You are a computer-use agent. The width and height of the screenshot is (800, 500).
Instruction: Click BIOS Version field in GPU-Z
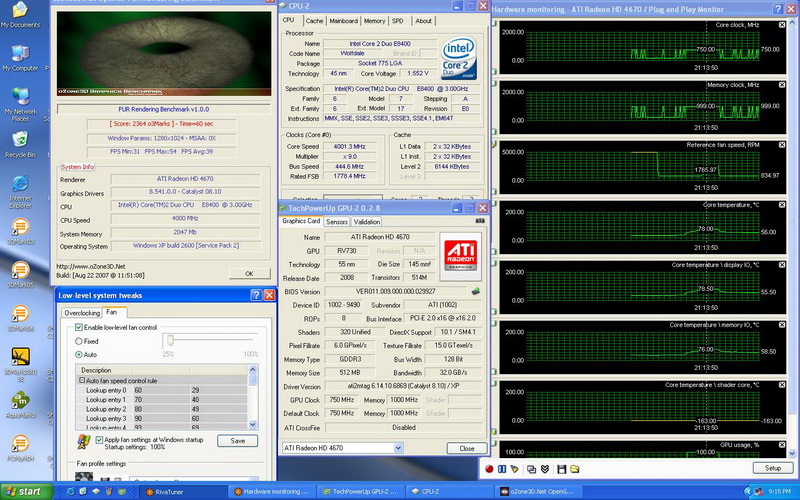pyautogui.click(x=396, y=291)
